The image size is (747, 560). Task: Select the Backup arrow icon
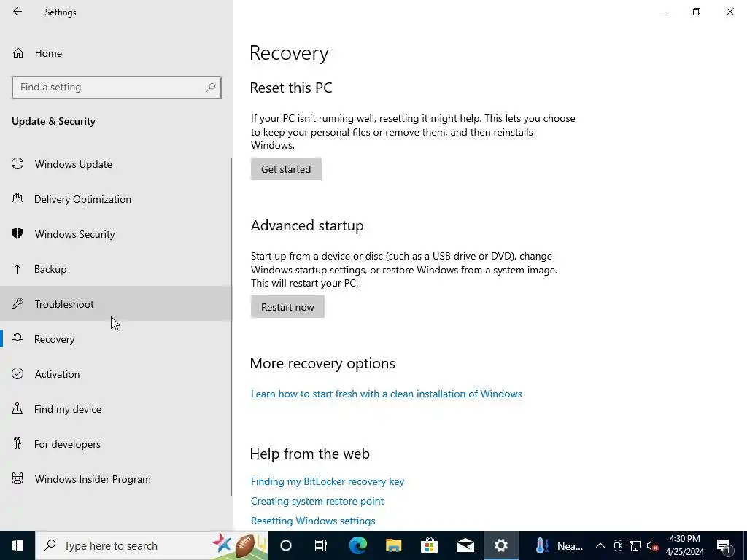pyautogui.click(x=18, y=268)
